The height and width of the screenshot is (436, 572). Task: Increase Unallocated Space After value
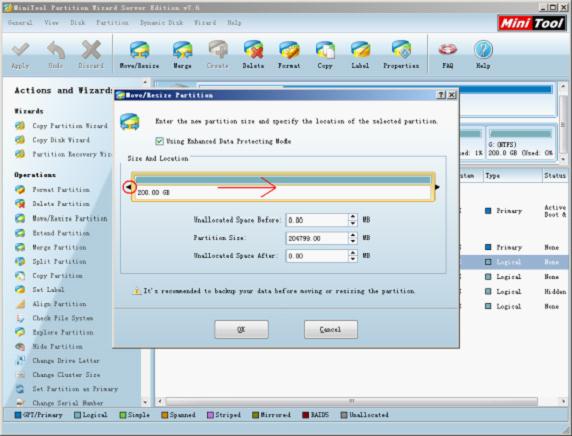pos(352,253)
